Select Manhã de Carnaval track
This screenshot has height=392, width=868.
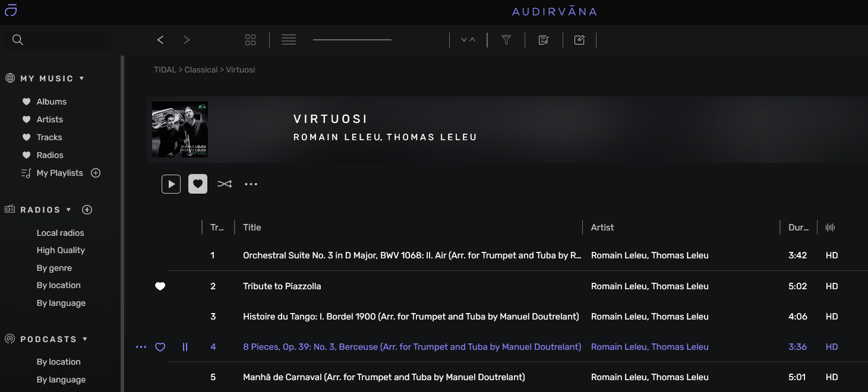coord(384,377)
